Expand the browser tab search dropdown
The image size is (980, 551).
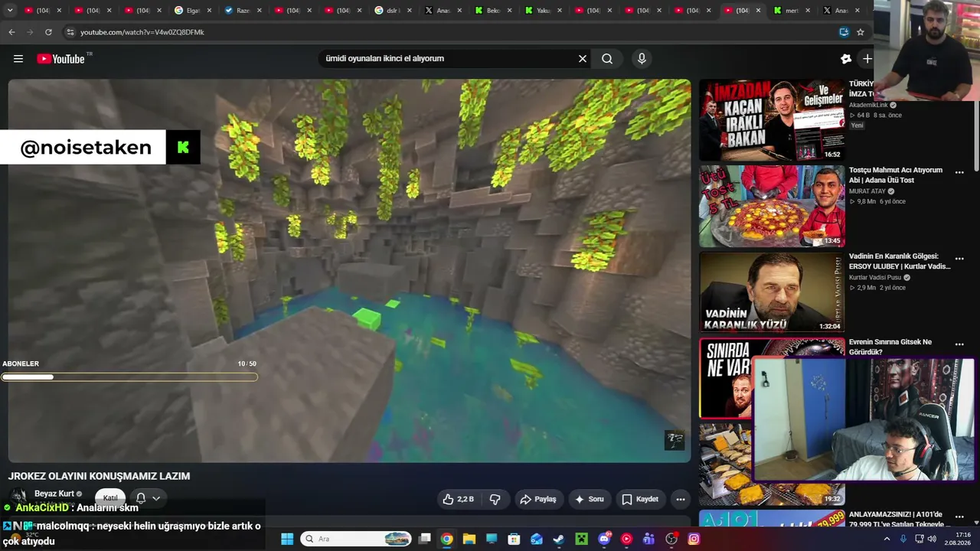(x=11, y=11)
